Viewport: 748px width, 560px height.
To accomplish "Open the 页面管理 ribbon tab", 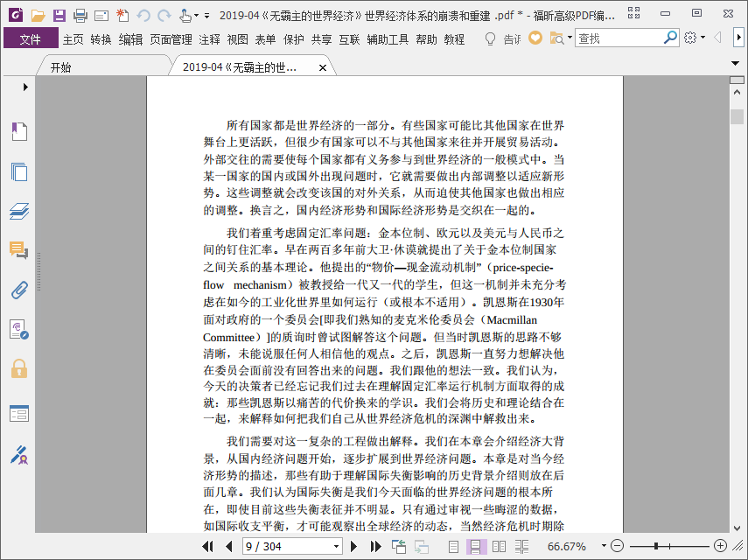I will pyautogui.click(x=171, y=39).
